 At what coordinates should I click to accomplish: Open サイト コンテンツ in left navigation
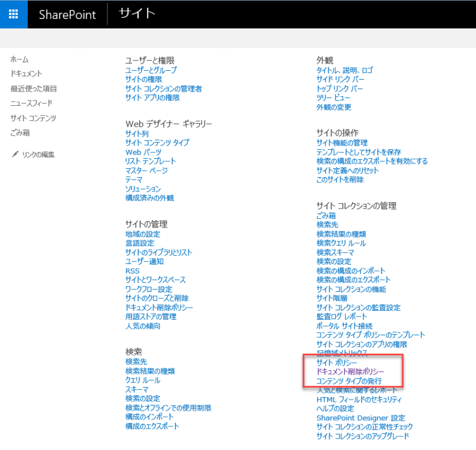[x=33, y=118]
